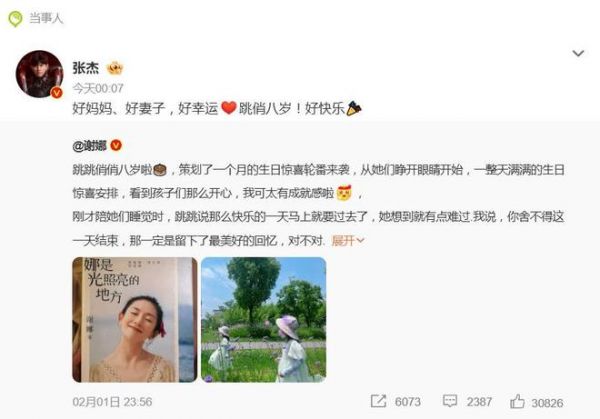The width and height of the screenshot is (600, 419).
Task: Like the post with thumbs-up icon
Action: coord(517,401)
